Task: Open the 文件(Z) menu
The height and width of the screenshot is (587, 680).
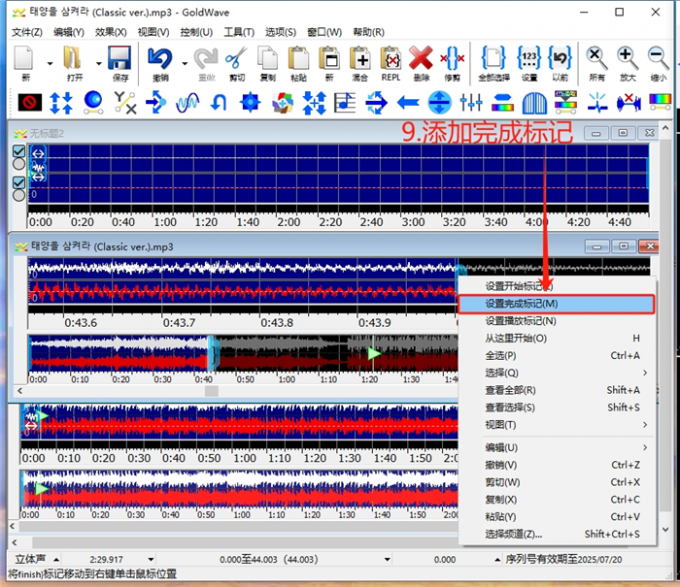Action: [x=27, y=32]
